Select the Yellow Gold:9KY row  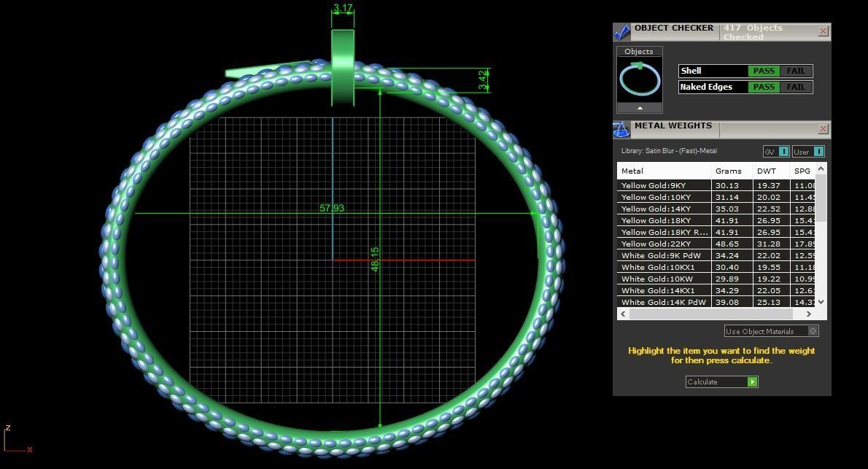(x=716, y=185)
